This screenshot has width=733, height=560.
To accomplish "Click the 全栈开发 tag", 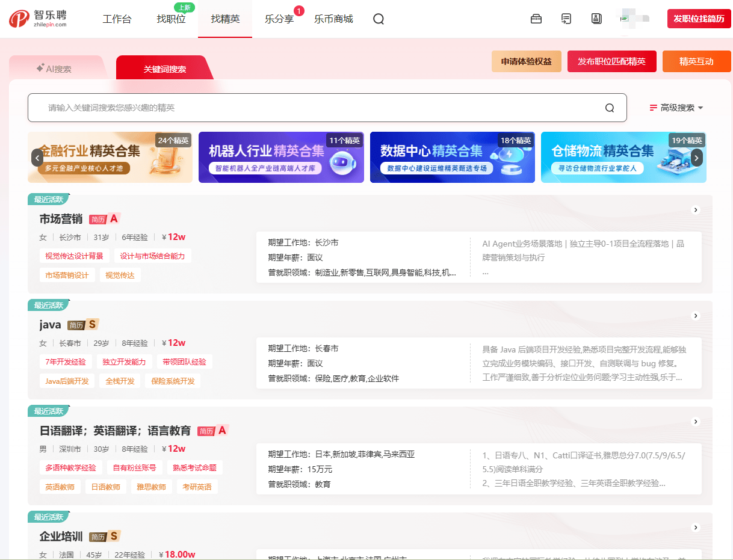I will click(x=120, y=381).
